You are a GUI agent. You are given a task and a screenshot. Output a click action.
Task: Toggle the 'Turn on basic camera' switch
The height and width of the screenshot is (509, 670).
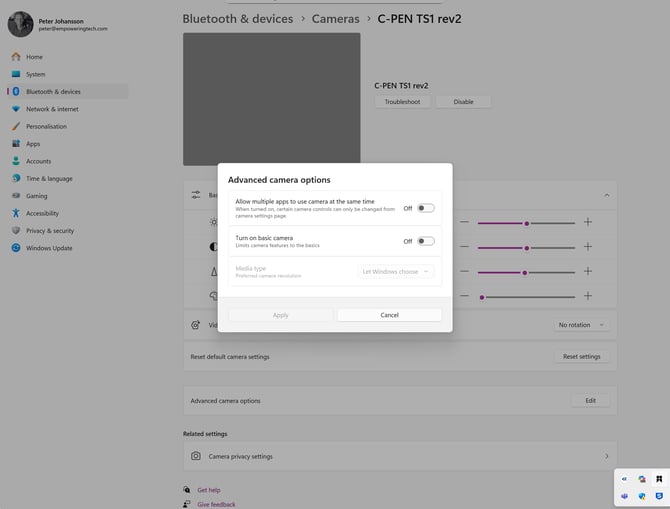pyautogui.click(x=426, y=241)
